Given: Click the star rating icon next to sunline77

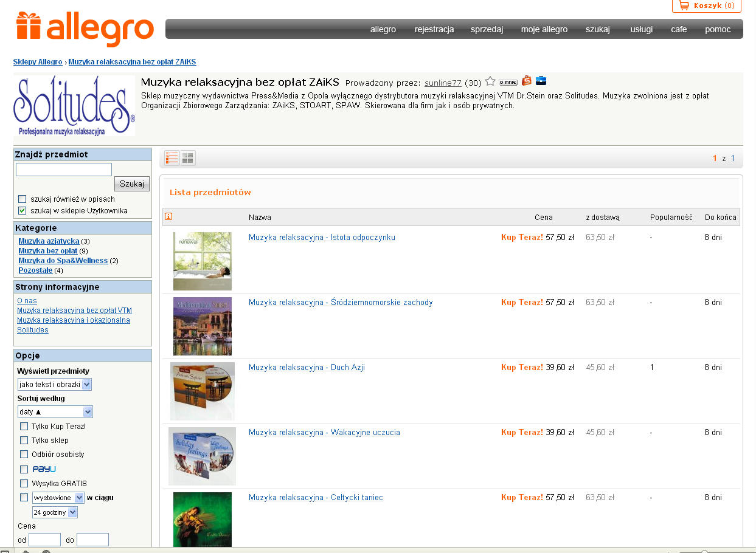Looking at the screenshot, I should click(x=490, y=81).
